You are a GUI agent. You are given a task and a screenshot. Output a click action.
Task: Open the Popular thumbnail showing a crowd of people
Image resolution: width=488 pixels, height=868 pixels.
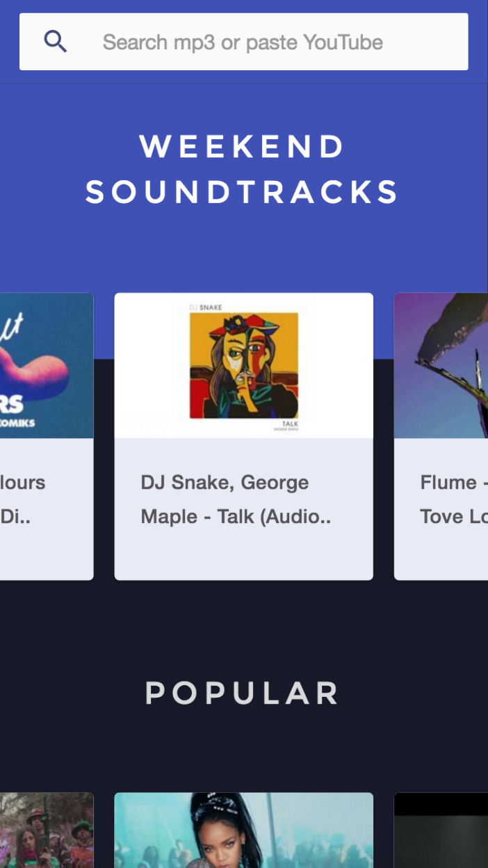[x=47, y=830]
